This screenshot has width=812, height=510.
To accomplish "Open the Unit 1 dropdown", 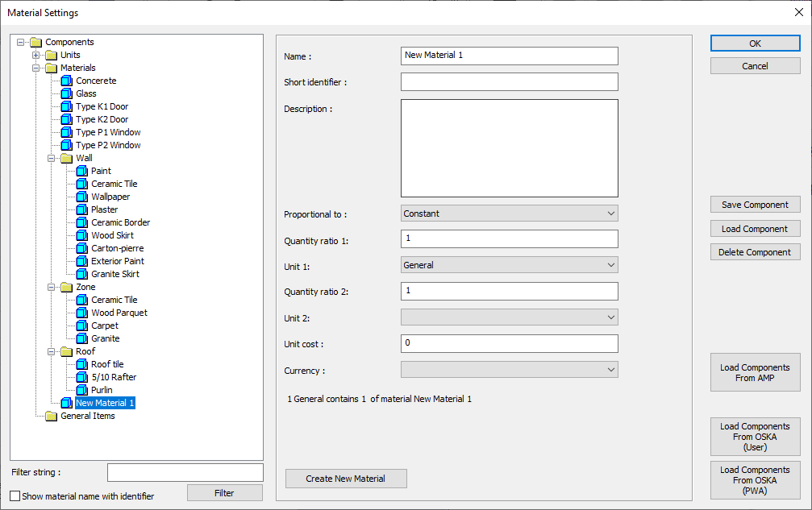I will (x=509, y=265).
